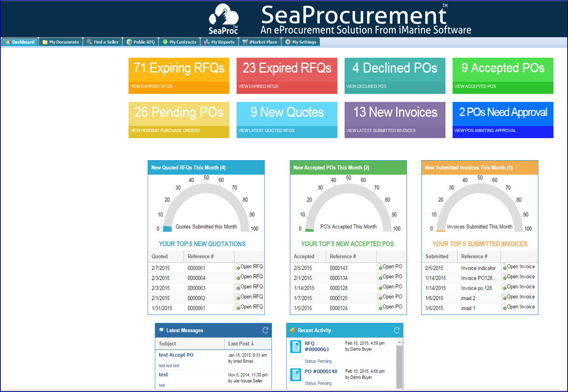Click the Recent Activity scrollbar thumb
Screen dimensions: 568x392
(400, 367)
